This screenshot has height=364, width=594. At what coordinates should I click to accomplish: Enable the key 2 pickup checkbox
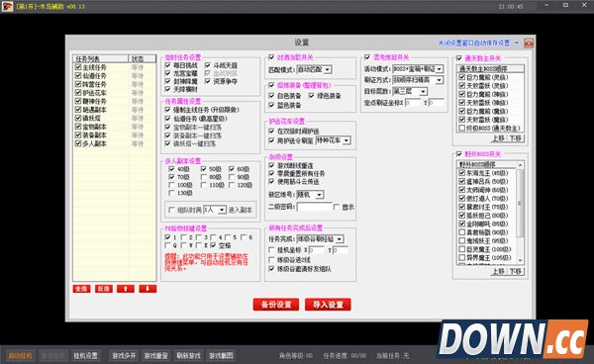pos(183,237)
